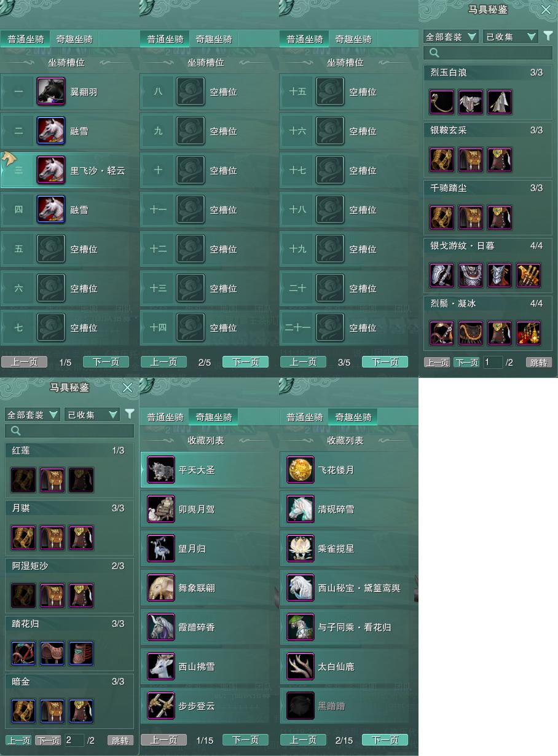The image size is (558, 756).
Task: Open 全部套装 dropdown above 烈玉白浪 set
Action: 451,37
